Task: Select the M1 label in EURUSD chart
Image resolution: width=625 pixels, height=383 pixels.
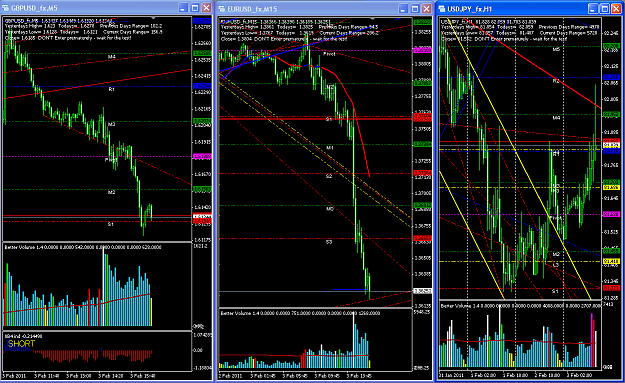Action: tap(330, 148)
